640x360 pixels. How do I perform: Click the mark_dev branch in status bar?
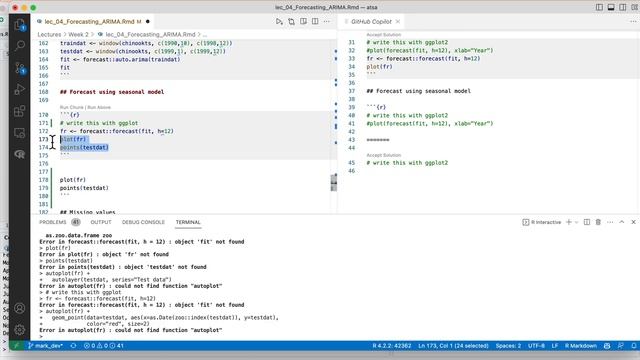point(45,346)
